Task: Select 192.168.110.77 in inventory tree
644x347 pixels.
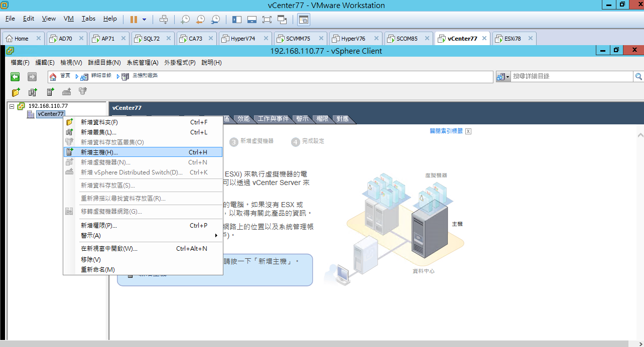Action: coord(48,106)
